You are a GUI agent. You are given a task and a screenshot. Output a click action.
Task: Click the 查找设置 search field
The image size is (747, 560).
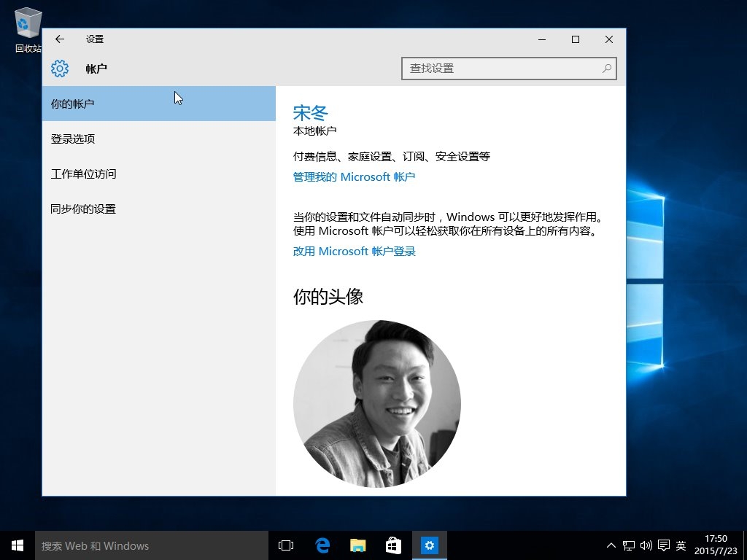[x=508, y=69]
